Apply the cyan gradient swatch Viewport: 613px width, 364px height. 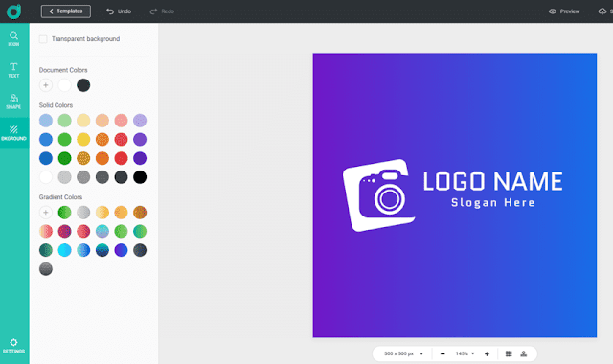64,250
